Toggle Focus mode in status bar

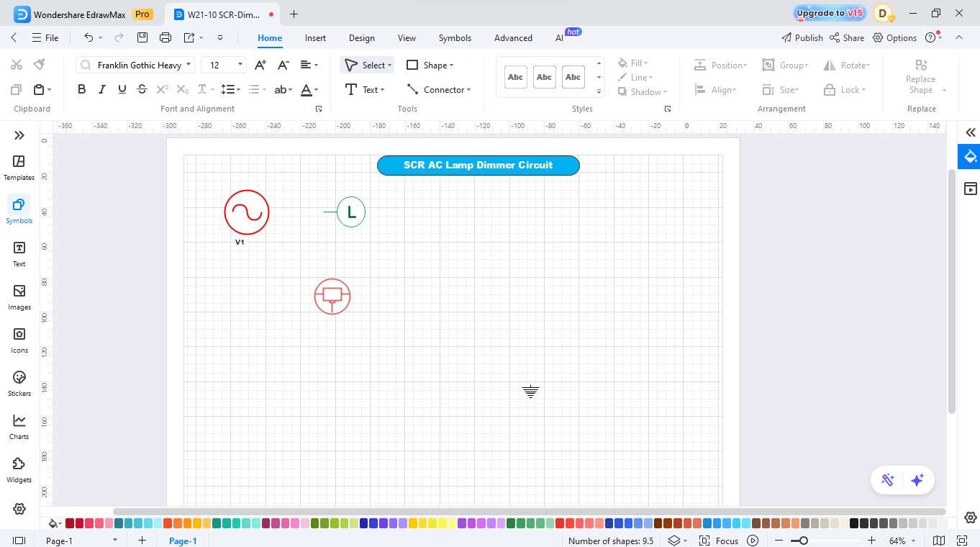(720, 541)
